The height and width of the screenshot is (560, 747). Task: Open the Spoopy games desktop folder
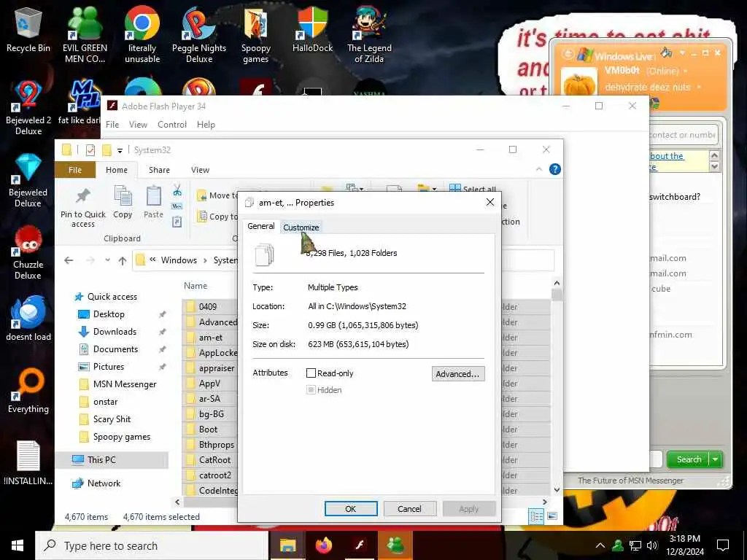tap(256, 34)
